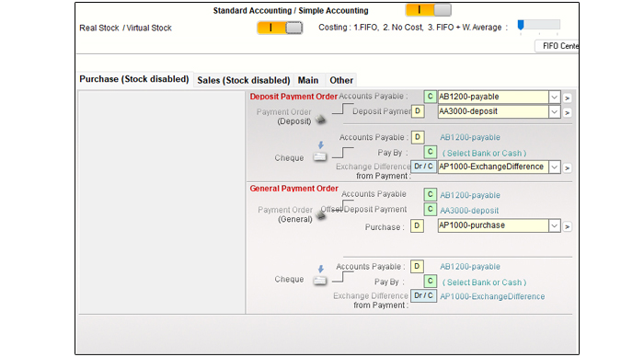Click the Payment Order (General) stamp icon

tap(321, 215)
